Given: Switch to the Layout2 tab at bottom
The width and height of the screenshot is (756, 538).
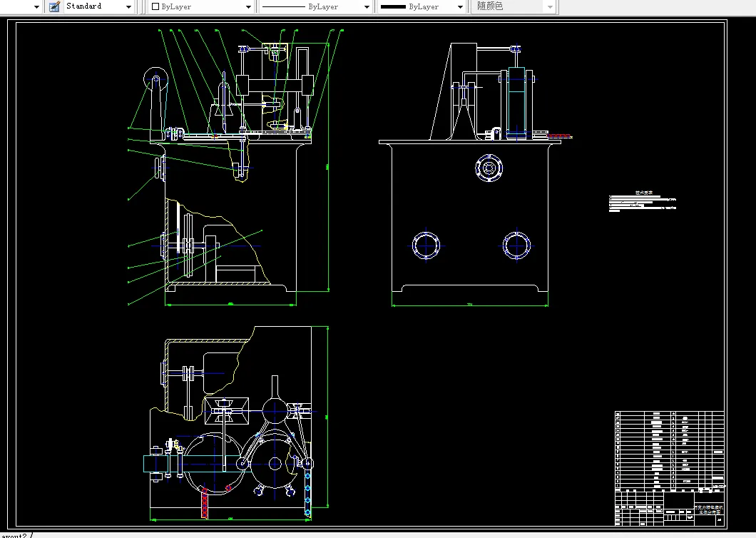Looking at the screenshot, I should pos(14,536).
